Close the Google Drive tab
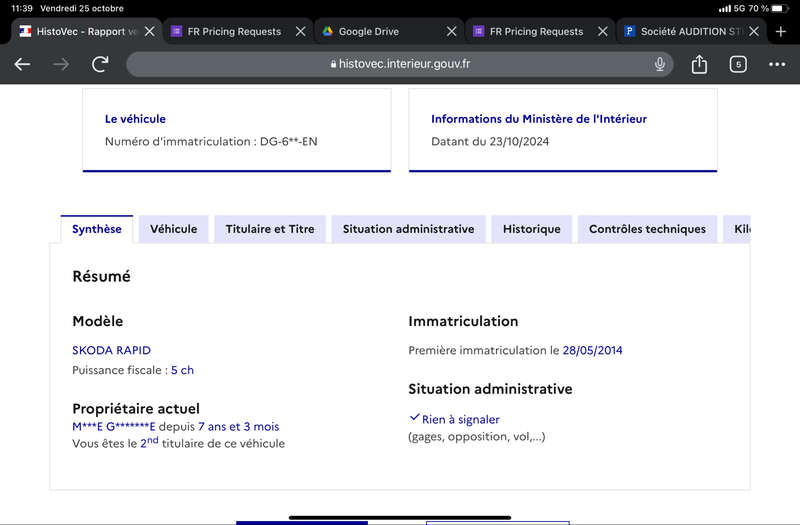800x525 pixels. pos(452,32)
